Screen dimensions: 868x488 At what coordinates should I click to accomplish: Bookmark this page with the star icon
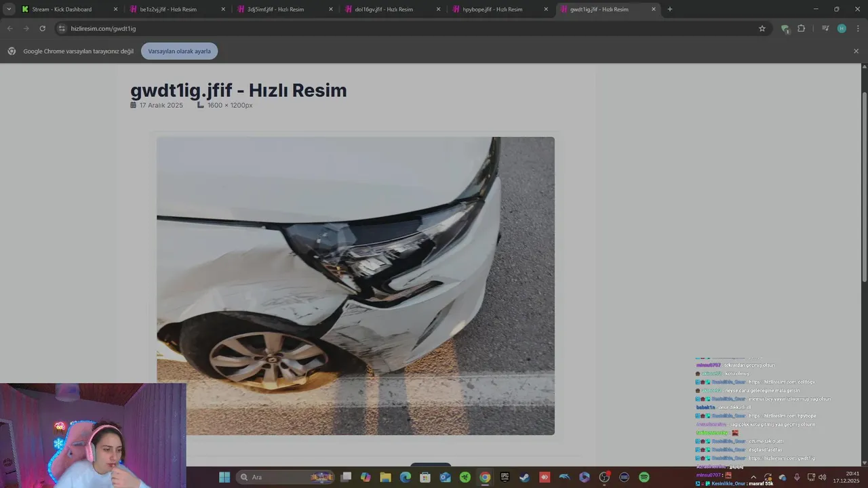pyautogui.click(x=762, y=28)
